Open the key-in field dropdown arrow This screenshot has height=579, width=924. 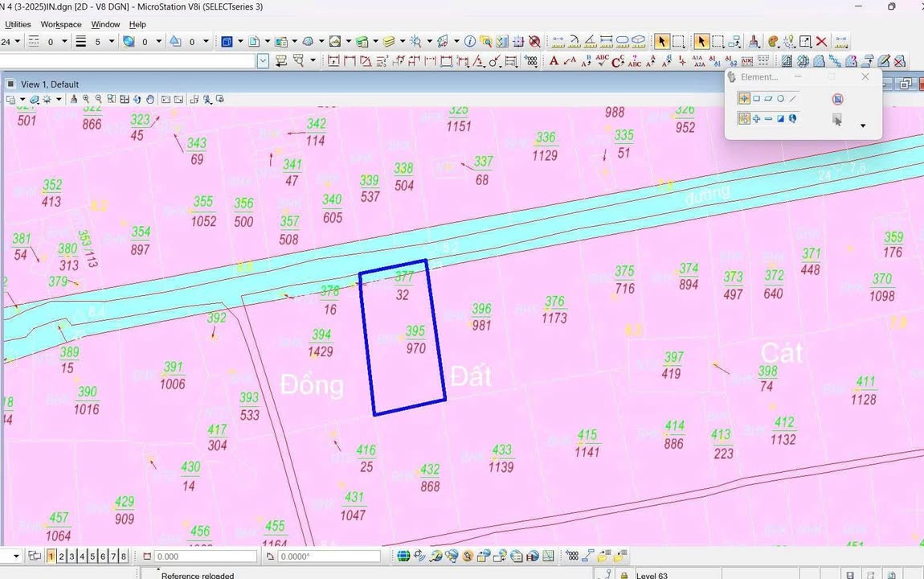(x=263, y=61)
